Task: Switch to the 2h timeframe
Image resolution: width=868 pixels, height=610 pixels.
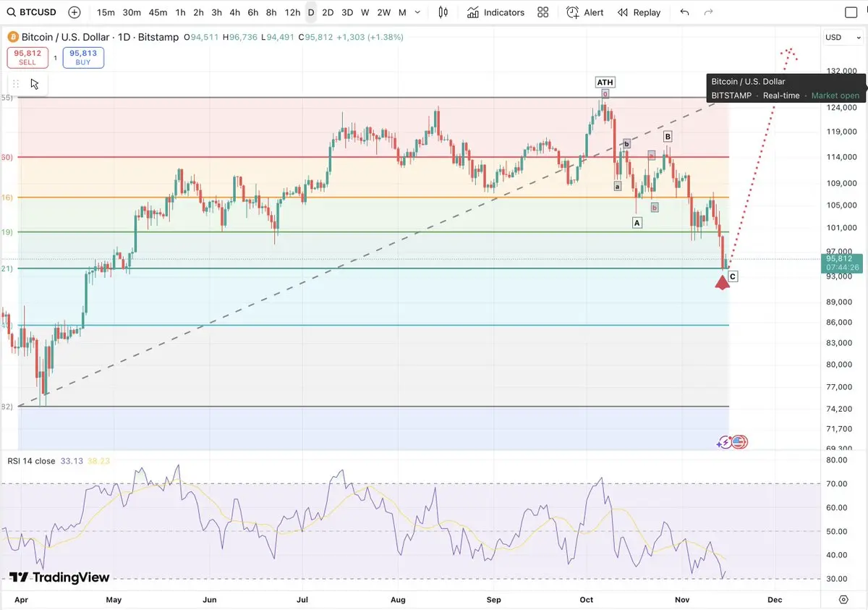Action: (x=198, y=12)
